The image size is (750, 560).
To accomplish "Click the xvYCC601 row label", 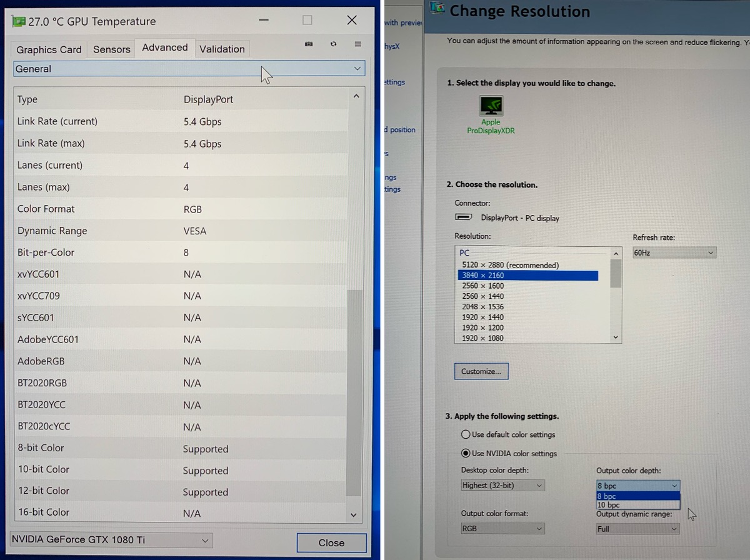I will click(x=39, y=274).
